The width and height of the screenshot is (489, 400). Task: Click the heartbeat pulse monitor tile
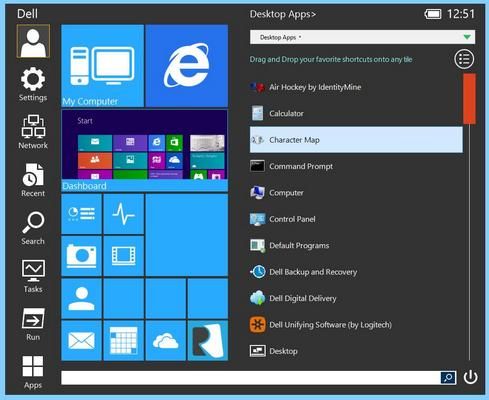[124, 214]
